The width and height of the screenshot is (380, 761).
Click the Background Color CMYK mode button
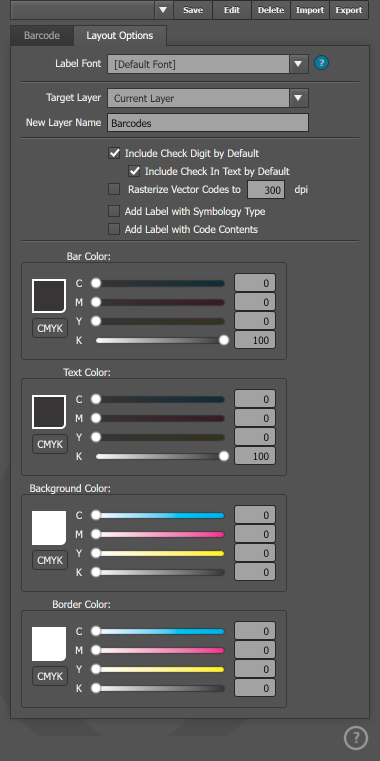50,560
